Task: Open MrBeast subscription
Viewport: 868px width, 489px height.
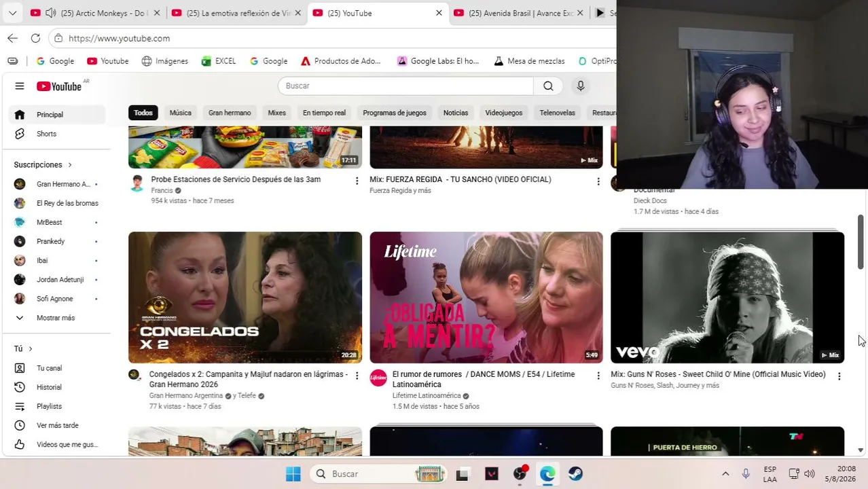Action: tap(57, 222)
